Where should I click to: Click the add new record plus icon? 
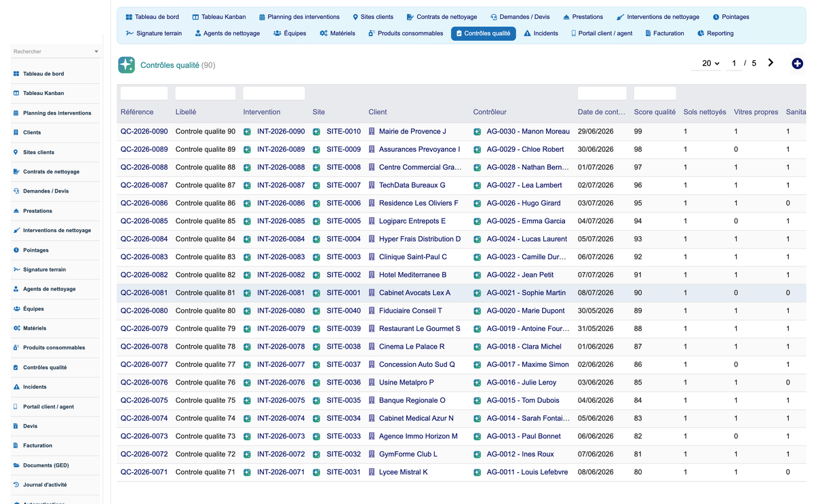[x=797, y=63]
